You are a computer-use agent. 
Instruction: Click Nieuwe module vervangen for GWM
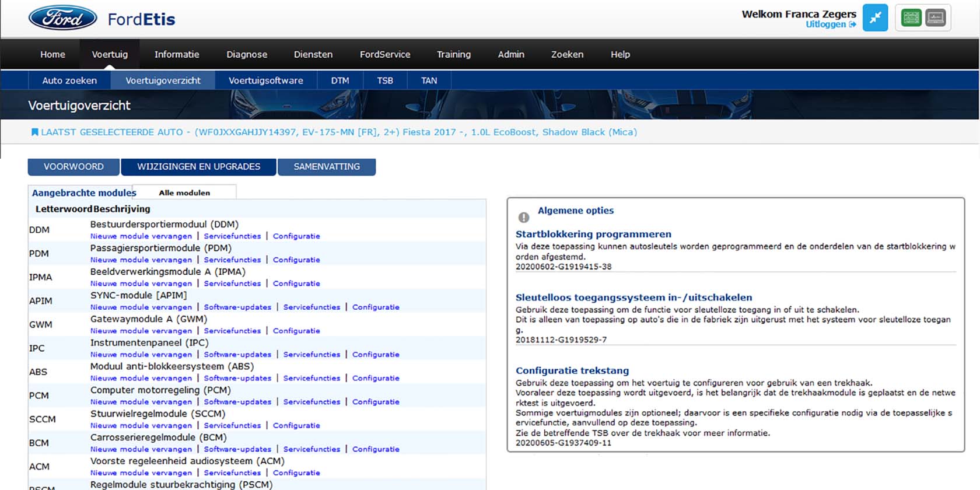click(141, 331)
